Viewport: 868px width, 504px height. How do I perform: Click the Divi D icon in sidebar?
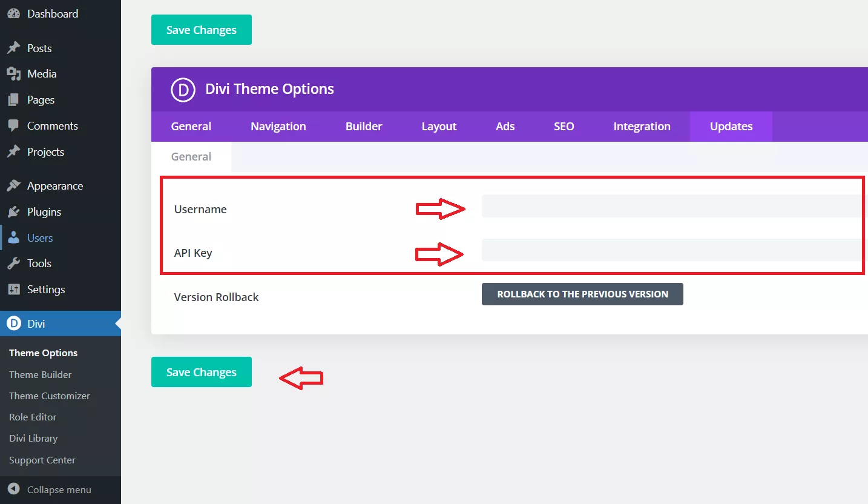coord(14,323)
